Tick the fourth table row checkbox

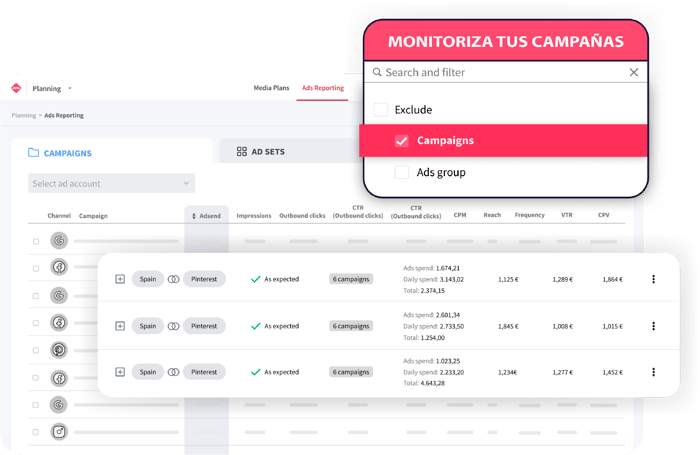click(x=36, y=323)
